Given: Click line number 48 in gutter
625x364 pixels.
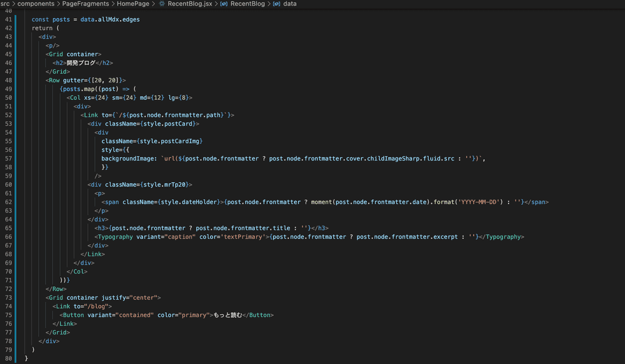Looking at the screenshot, I should [x=8, y=81].
